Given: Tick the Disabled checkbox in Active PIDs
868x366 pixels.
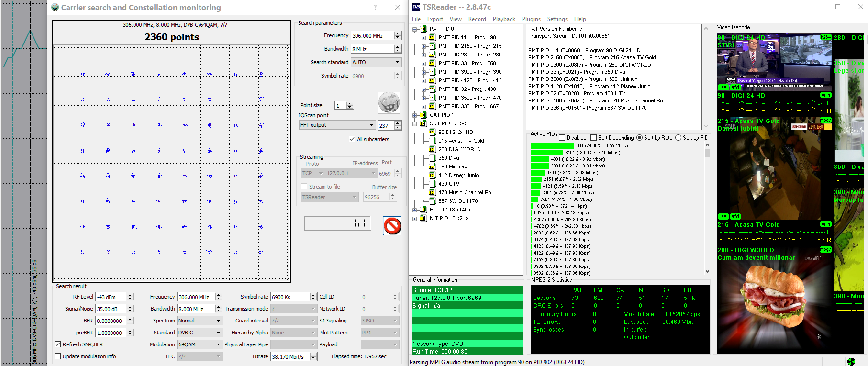Looking at the screenshot, I should point(562,138).
